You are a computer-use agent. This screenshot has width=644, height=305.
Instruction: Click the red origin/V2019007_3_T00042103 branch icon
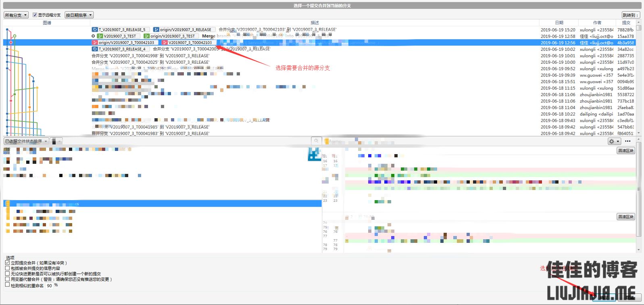95,43
